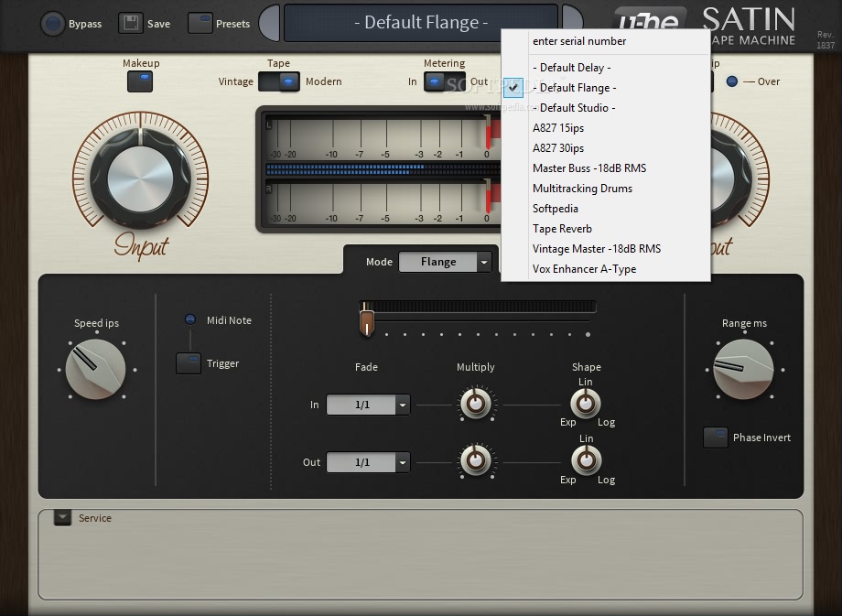Screen dimensions: 842x616
Task: Open the Fade In 1/1 dropdown
Action: (368, 405)
